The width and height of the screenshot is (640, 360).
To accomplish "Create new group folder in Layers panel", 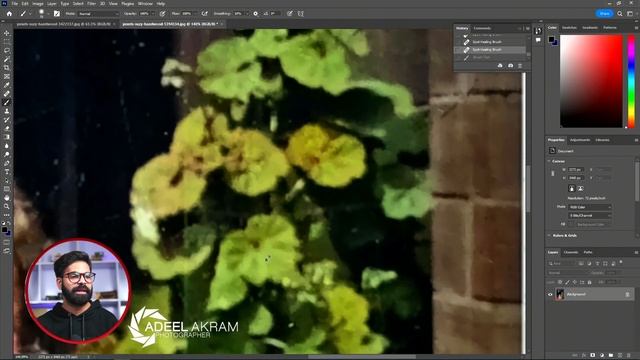I will [x=611, y=355].
